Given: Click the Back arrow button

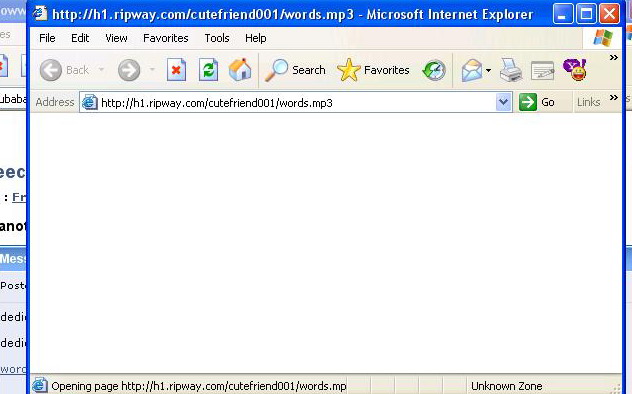Looking at the screenshot, I should tap(51, 70).
